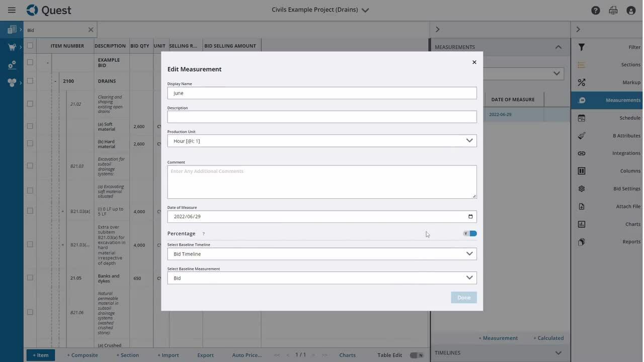The image size is (644, 362).
Task: Click the + Import button
Action: click(x=168, y=355)
